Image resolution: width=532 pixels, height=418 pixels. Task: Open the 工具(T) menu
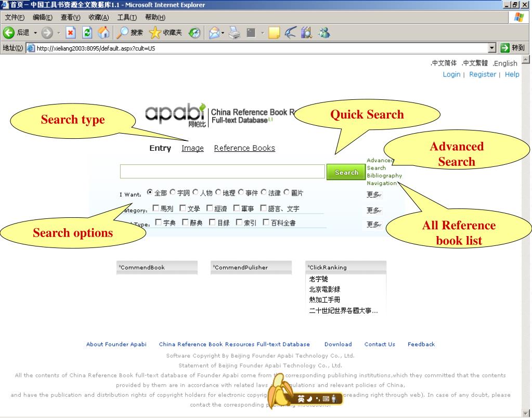127,17
